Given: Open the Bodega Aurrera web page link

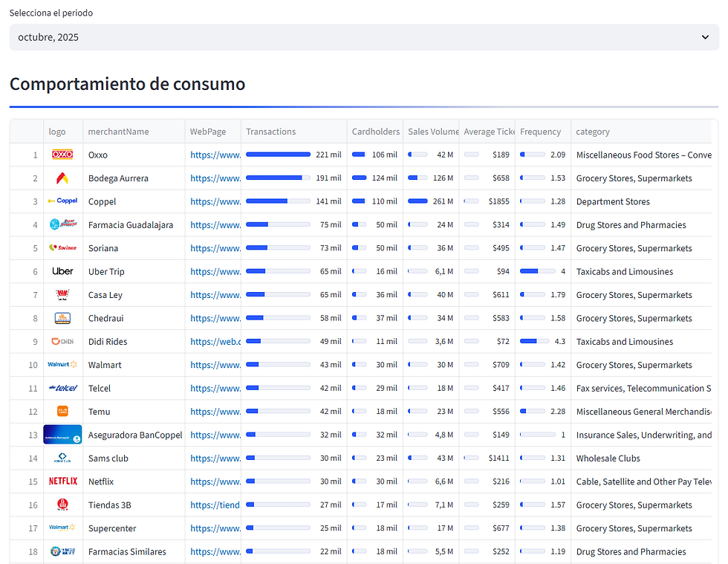Looking at the screenshot, I should (x=215, y=178).
